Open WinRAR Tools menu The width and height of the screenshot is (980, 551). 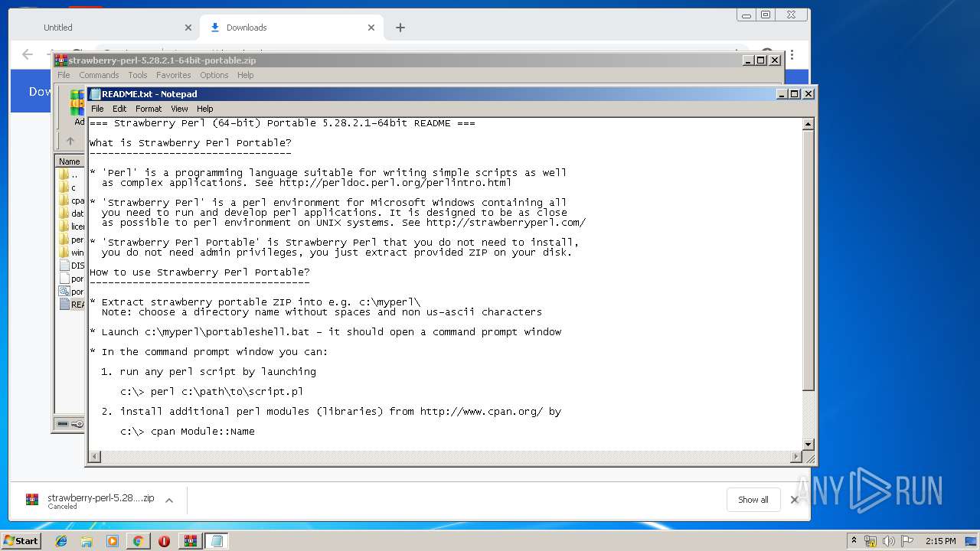coord(138,75)
